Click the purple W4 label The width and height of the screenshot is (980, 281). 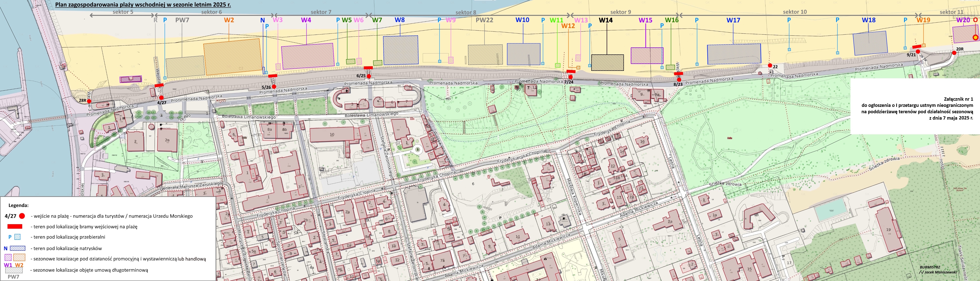click(306, 20)
